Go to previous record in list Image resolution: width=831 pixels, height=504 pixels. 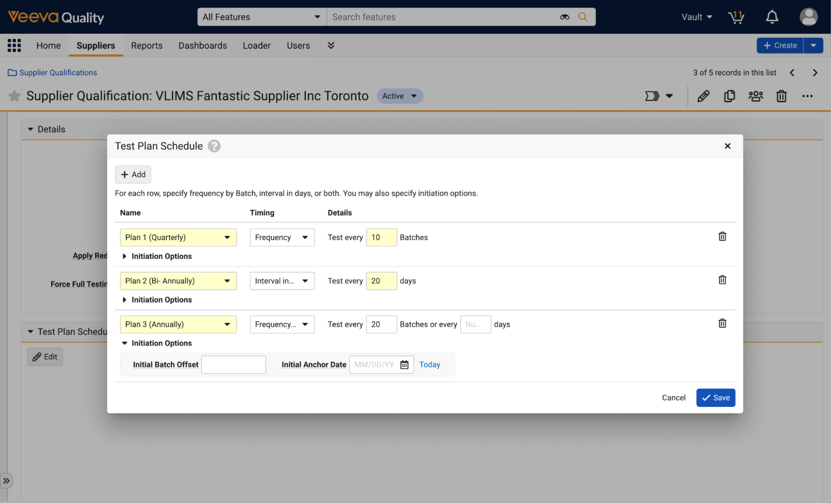pos(792,73)
